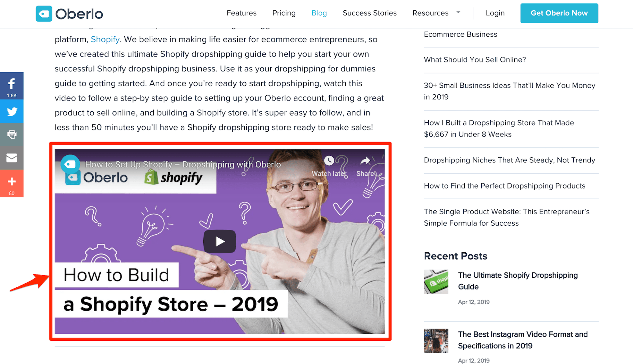This screenshot has width=633, height=364.
Task: Open What Should You Sell Online article
Action: 475,60
